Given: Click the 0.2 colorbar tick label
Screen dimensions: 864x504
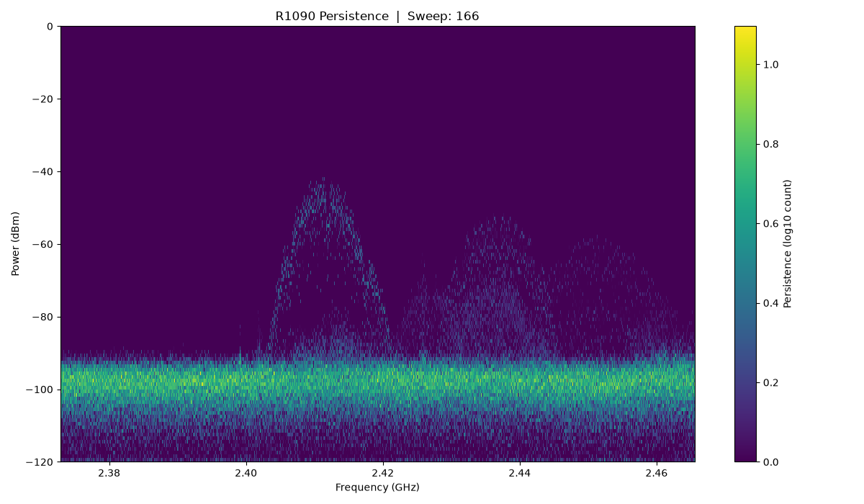Looking at the screenshot, I should coord(770,382).
